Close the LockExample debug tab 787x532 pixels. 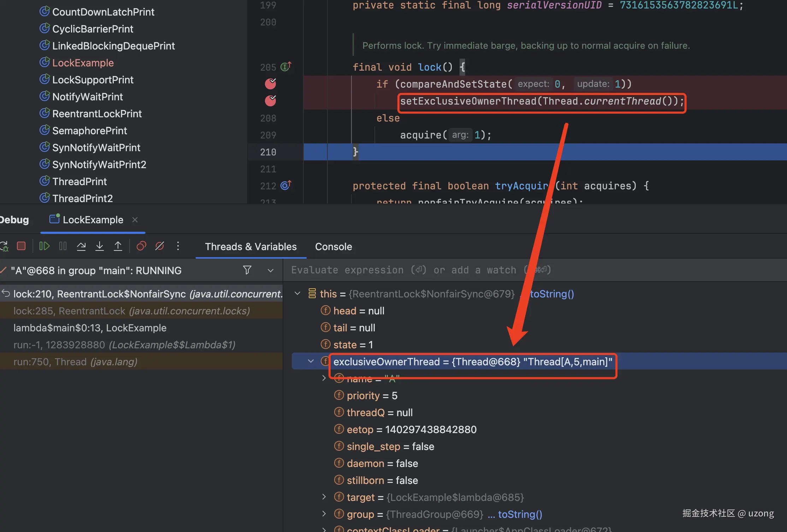[x=135, y=220]
